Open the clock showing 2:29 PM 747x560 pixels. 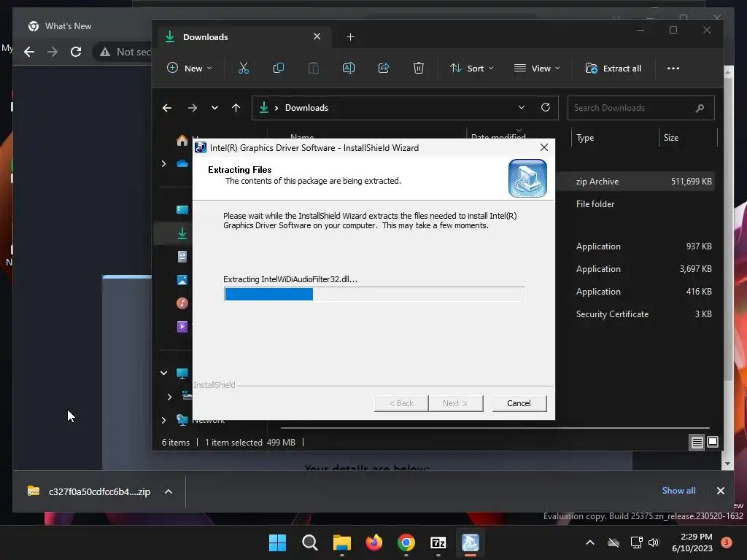tap(692, 542)
